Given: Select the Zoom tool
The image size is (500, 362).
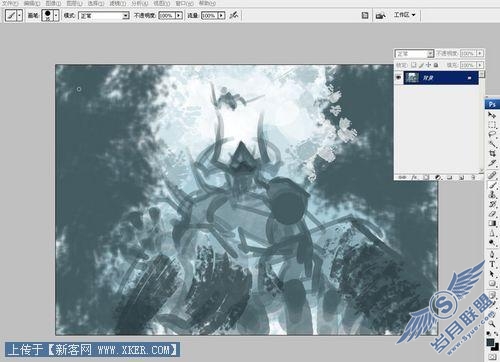Looking at the screenshot, I should [x=492, y=323].
